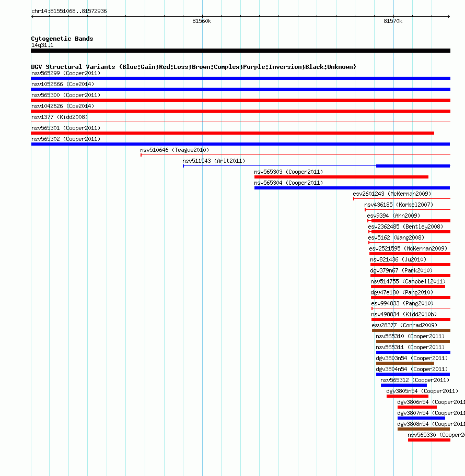Click the DGV Structural Variants track title

coord(194,67)
